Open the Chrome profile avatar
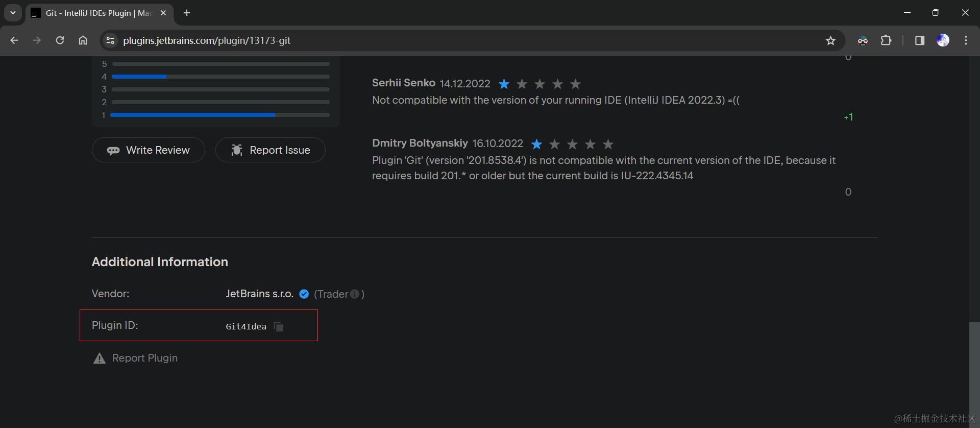Viewport: 980px width, 428px height. coord(943,41)
